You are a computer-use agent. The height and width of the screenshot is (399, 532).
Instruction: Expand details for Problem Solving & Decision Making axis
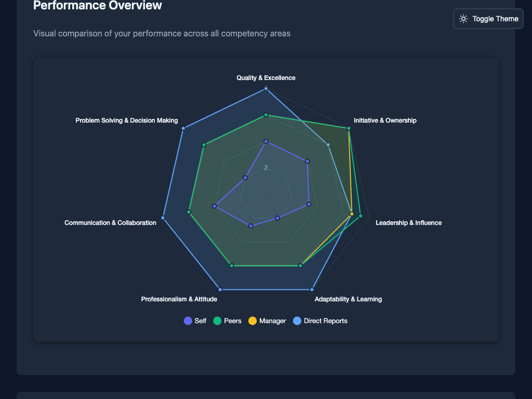point(126,120)
